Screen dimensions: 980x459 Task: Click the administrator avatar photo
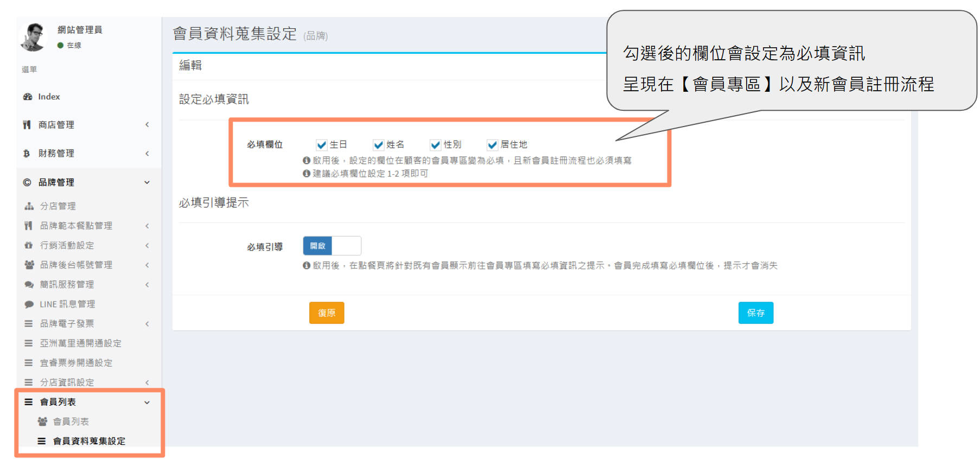click(x=34, y=37)
